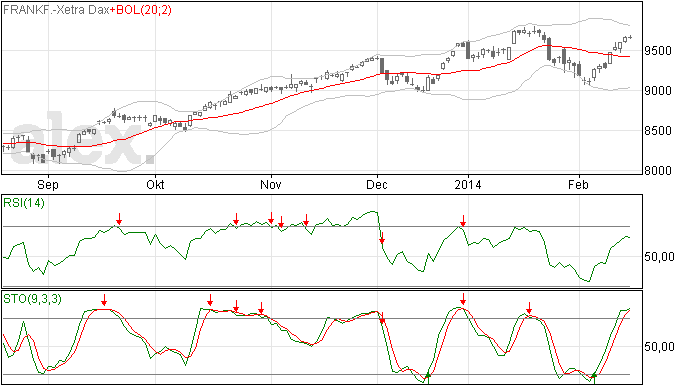The image size is (690, 387).
Task: Select the 9000 price axis label
Action: 658,91
